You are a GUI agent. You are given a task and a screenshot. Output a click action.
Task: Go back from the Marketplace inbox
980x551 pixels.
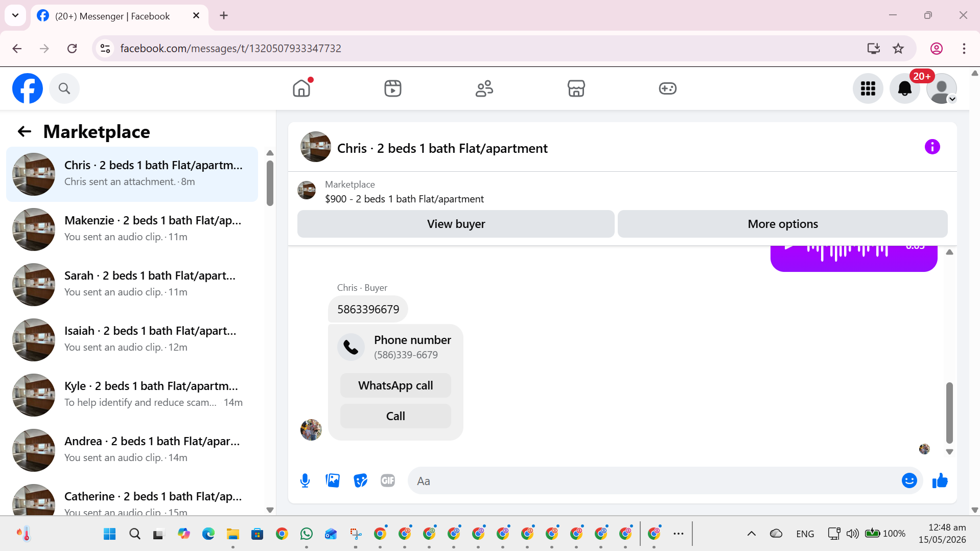point(25,132)
